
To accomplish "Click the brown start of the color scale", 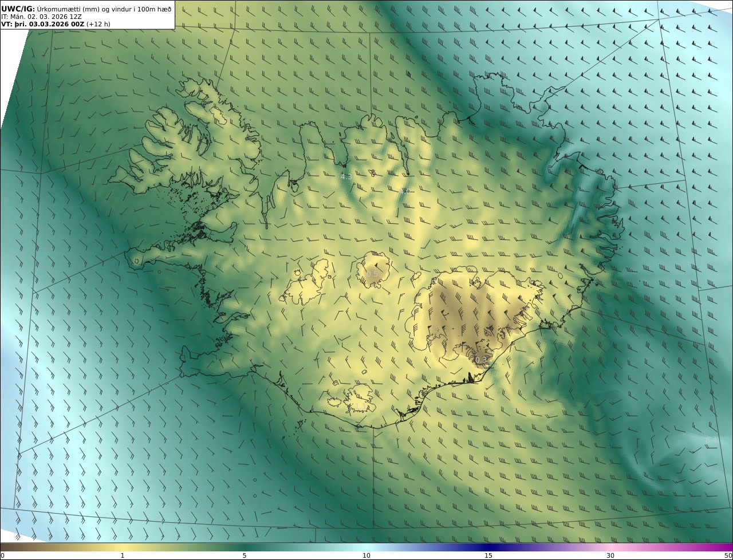I will 11,547.
